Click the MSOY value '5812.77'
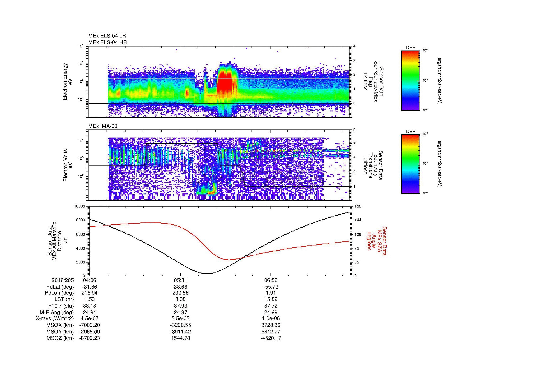 (x=271, y=332)
